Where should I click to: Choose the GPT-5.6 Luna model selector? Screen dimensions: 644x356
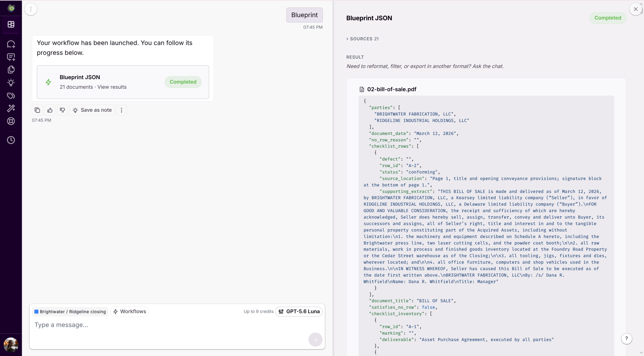(x=299, y=312)
